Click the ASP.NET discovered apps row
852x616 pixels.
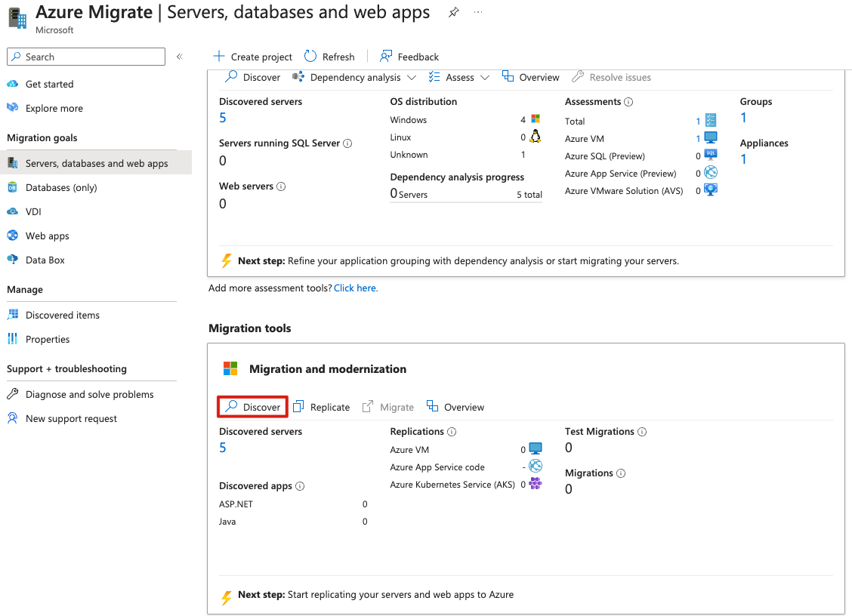293,504
